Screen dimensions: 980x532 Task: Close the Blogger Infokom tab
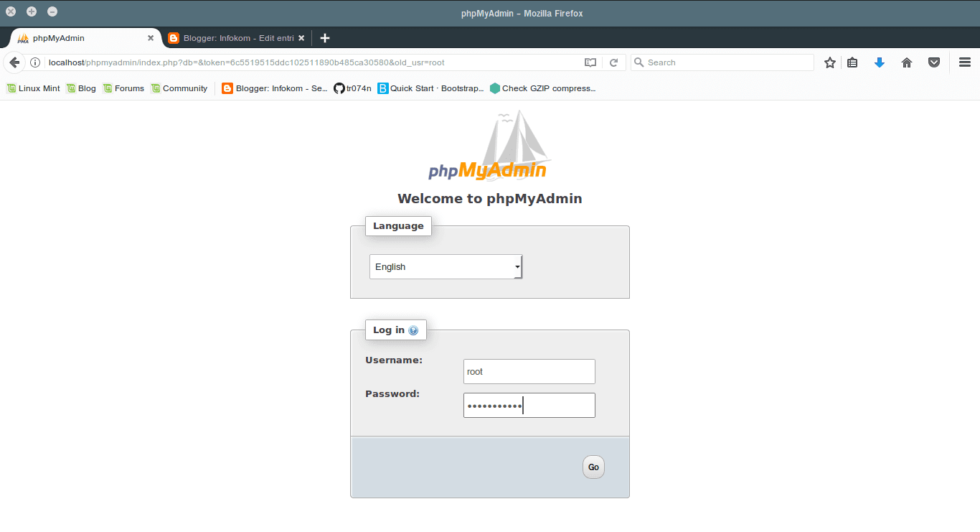[301, 38]
